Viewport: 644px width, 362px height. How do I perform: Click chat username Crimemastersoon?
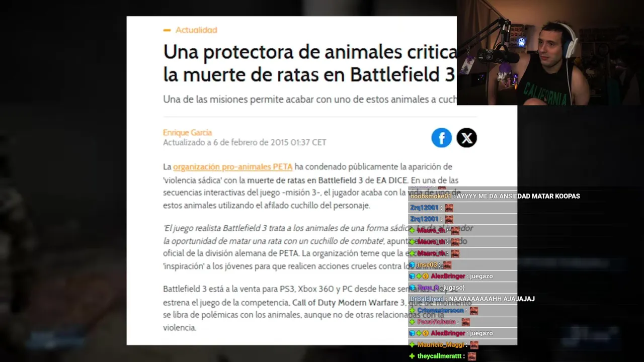tap(441, 311)
